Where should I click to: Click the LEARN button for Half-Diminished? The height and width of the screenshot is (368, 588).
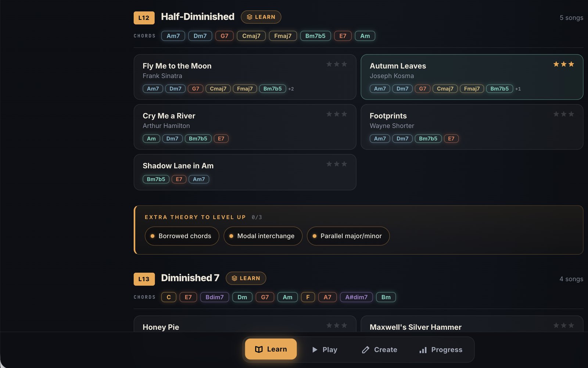click(x=261, y=17)
